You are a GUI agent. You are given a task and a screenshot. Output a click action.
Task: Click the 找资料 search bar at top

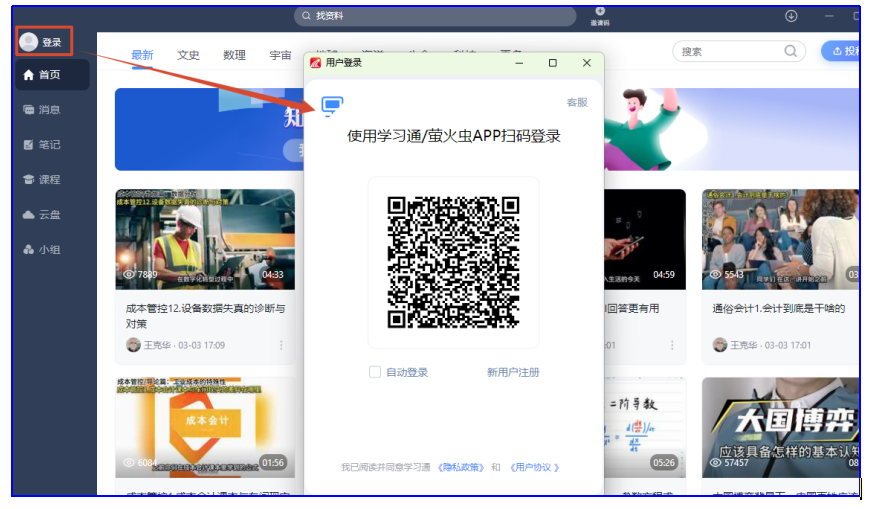pyautogui.click(x=435, y=16)
